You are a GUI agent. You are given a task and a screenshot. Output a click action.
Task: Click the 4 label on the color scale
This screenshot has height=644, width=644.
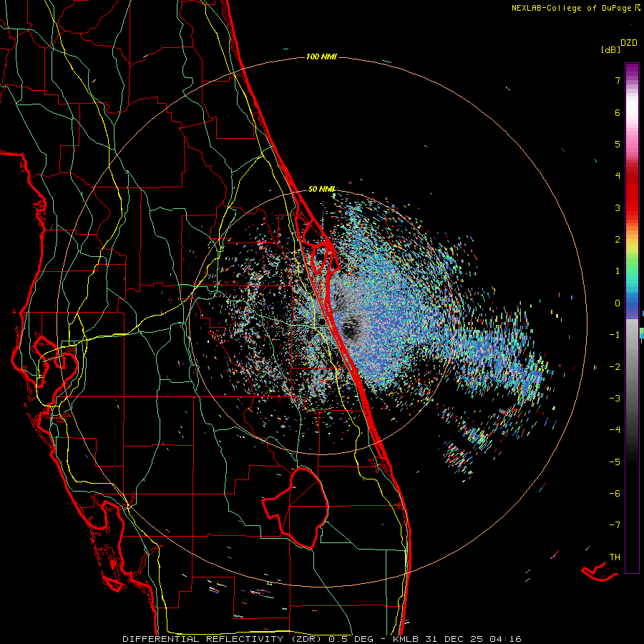pos(618,176)
